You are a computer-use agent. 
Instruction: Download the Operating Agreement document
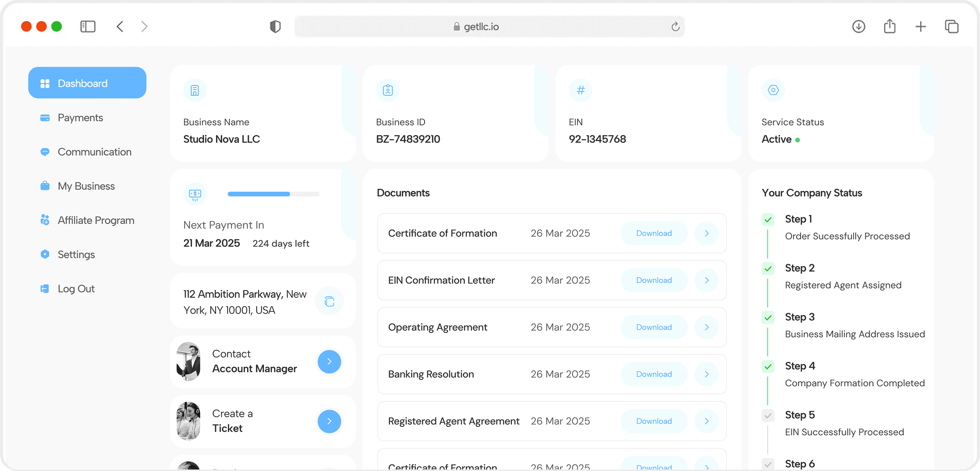(654, 327)
